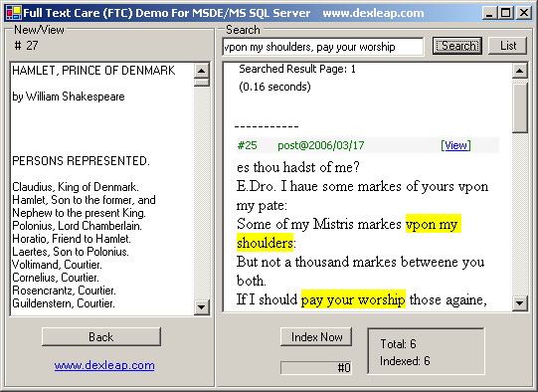
Task: Open the View link for post #25
Action: tap(455, 145)
